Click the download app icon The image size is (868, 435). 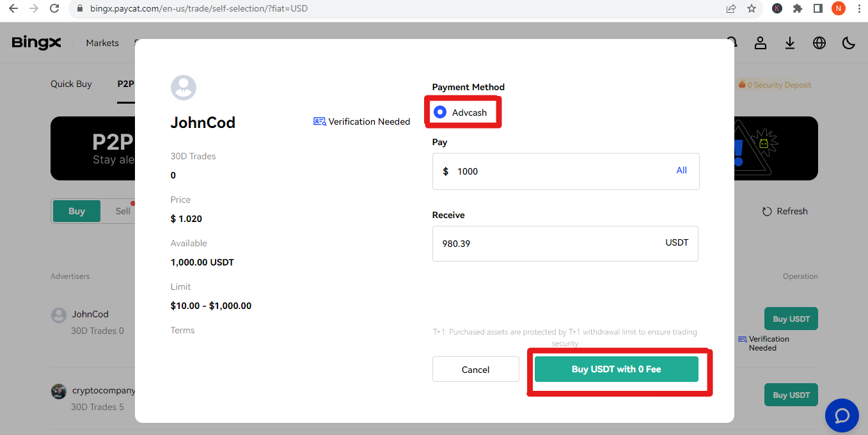point(790,43)
